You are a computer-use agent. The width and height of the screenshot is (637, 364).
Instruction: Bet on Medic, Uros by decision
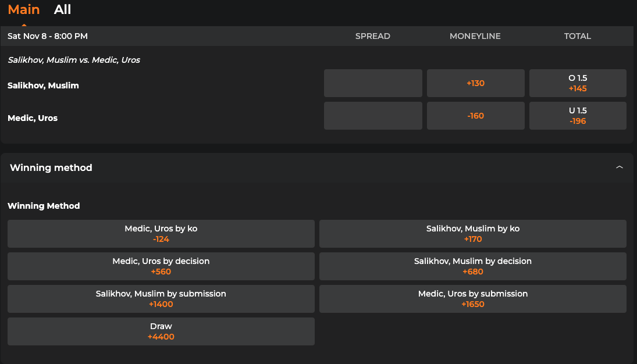[x=161, y=266]
